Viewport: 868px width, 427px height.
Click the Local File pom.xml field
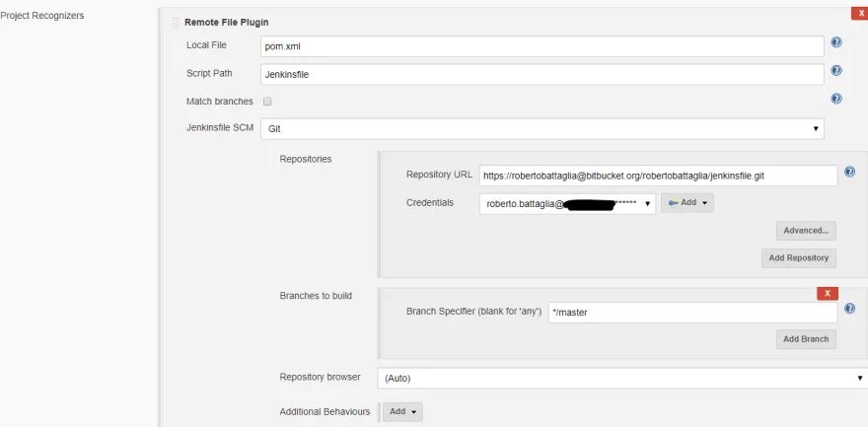pyautogui.click(x=542, y=46)
